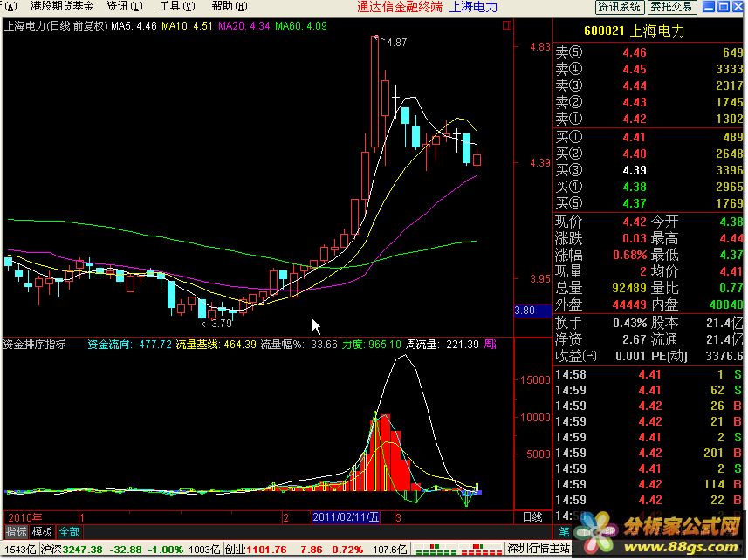This screenshot has width=748, height=560.
Task: Click the 3.79 low price label
Action: tap(222, 324)
